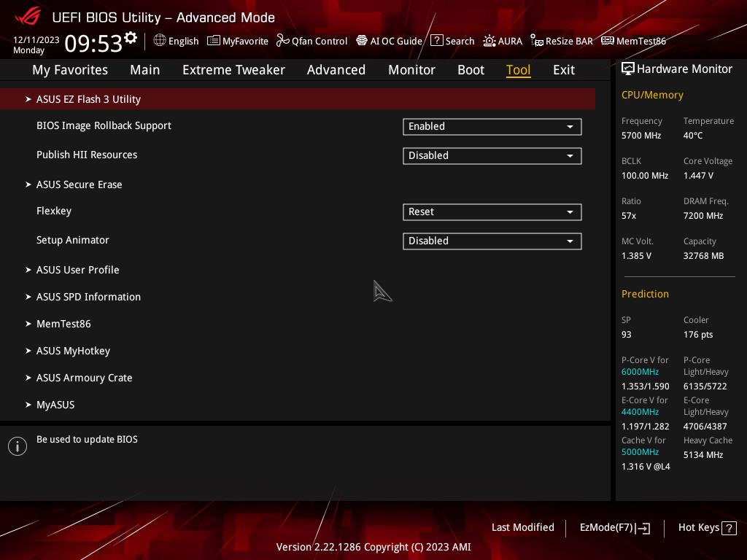747x560 pixels.
Task: Change the Flexkey dropdown value
Action: (x=492, y=211)
